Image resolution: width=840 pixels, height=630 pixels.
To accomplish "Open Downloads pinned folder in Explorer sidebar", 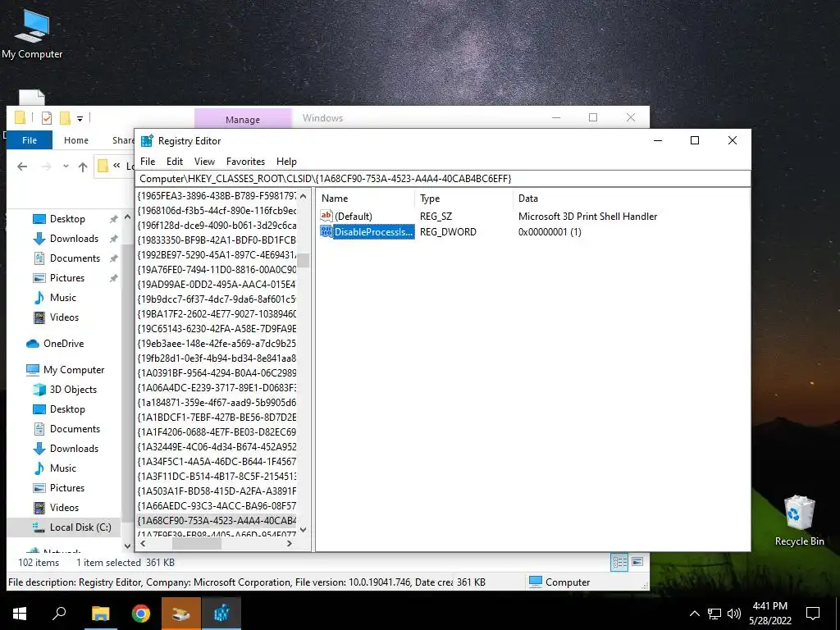I will pyautogui.click(x=73, y=239).
